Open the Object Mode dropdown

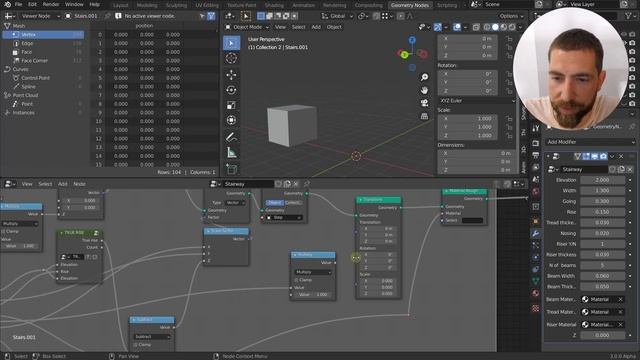248,27
